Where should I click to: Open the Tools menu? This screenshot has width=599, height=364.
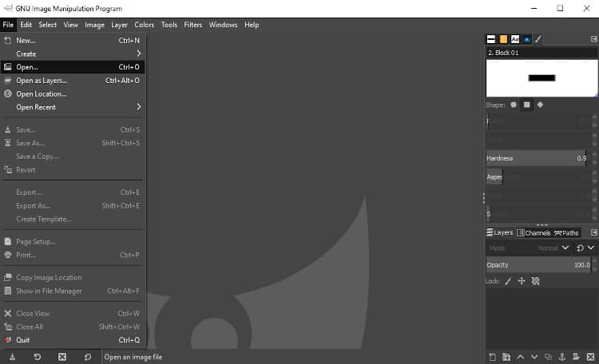coord(169,25)
